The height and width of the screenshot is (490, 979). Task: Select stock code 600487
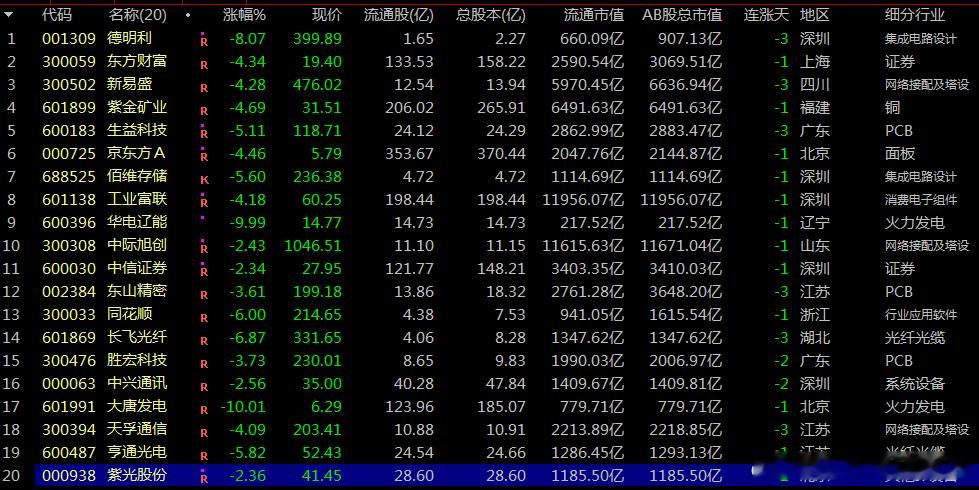[x=69, y=453]
